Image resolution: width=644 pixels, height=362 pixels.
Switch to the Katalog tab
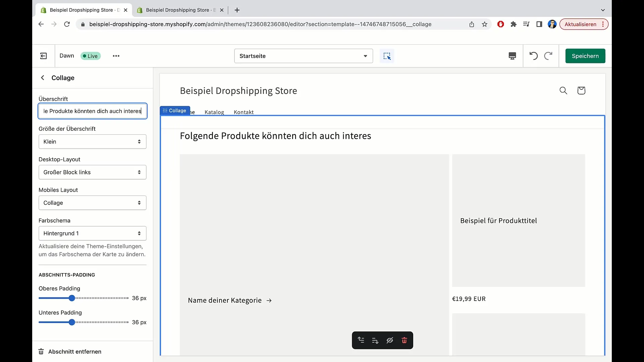(x=214, y=112)
